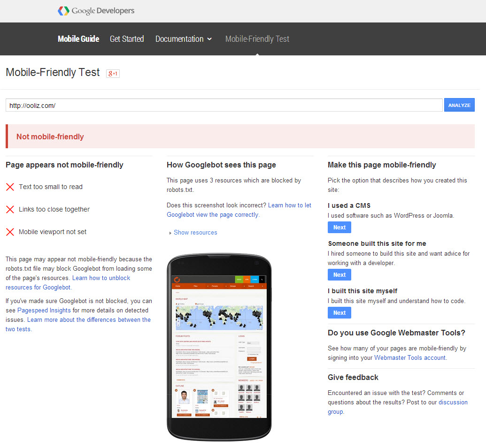
Task: Click the Google +1 button
Action: [113, 74]
